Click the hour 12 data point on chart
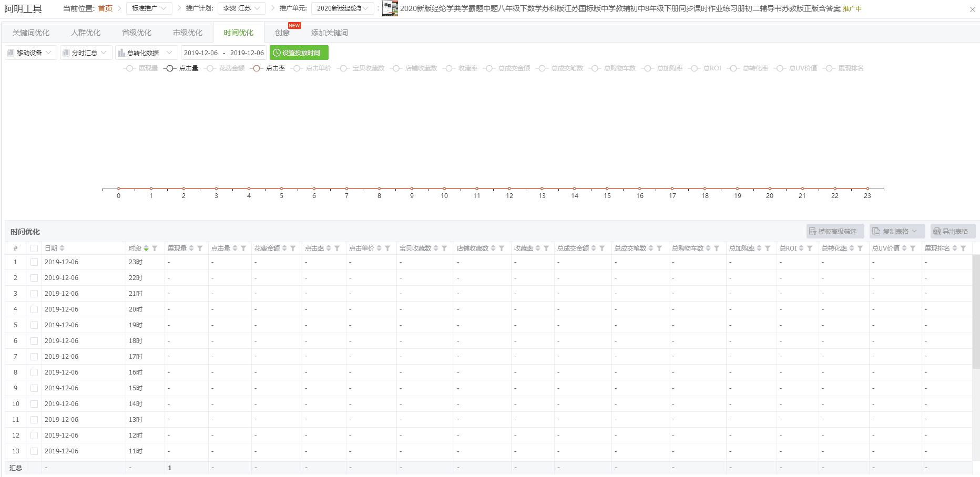This screenshot has width=980, height=477. pyautogui.click(x=509, y=188)
